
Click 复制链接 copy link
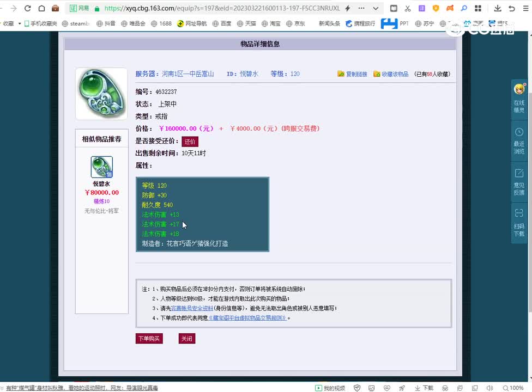(352, 74)
